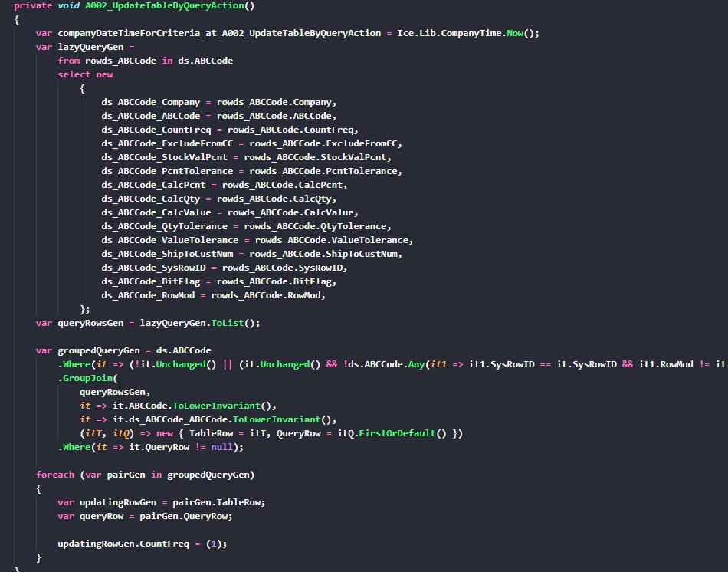This screenshot has width=728, height=572.
Task: Click ds_ABCCode_PcntTolerance assignment line
Action: click(251, 171)
